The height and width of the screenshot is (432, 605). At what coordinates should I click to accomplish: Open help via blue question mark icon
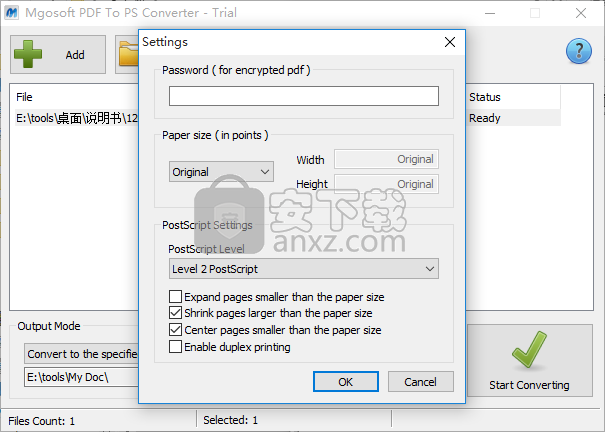coord(579,51)
